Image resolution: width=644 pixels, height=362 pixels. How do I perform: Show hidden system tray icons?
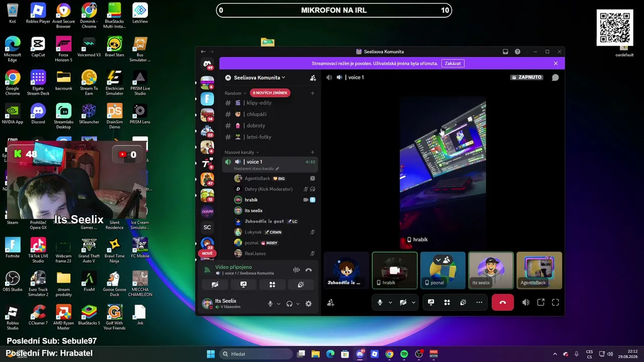(555, 354)
